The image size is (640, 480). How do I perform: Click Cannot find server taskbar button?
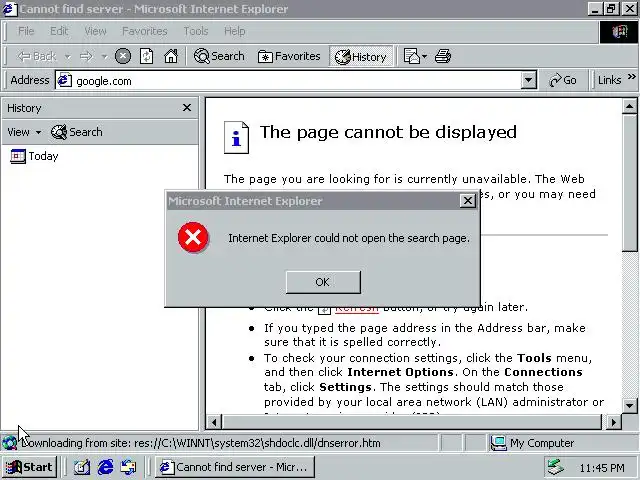tap(235, 467)
